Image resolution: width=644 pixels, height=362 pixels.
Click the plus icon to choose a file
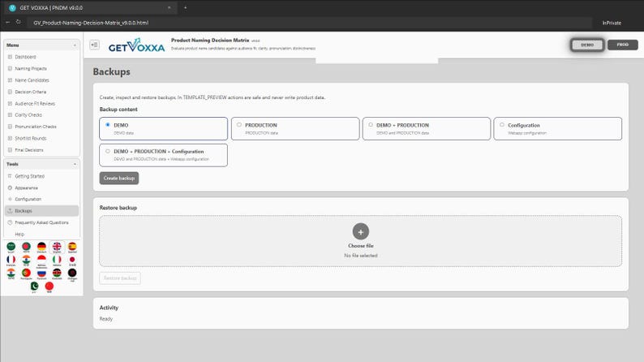tap(361, 232)
